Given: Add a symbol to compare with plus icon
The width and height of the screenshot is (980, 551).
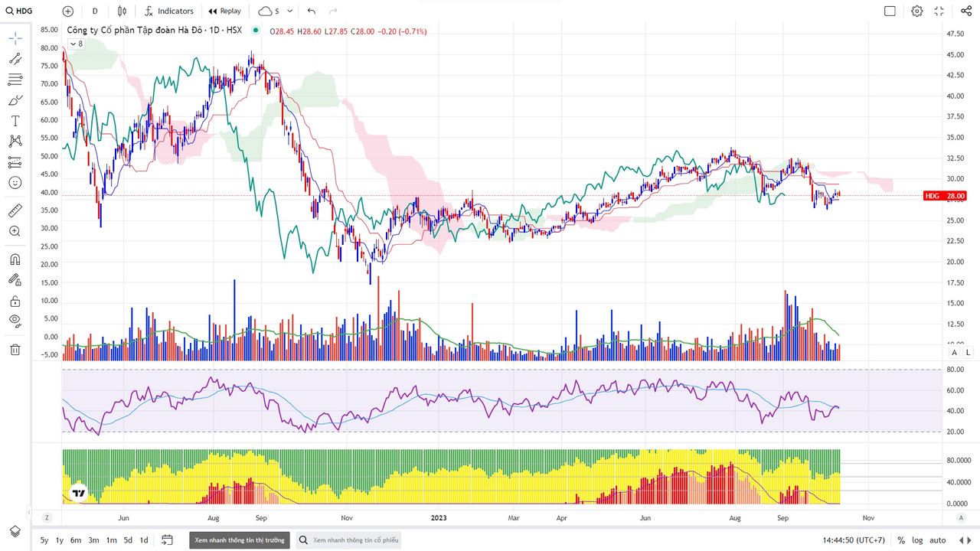Looking at the screenshot, I should 68,11.
